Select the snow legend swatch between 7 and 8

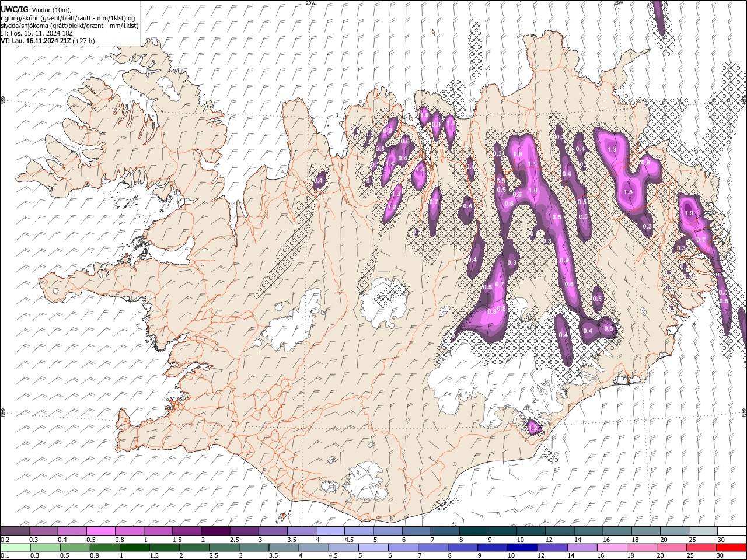[445, 531]
